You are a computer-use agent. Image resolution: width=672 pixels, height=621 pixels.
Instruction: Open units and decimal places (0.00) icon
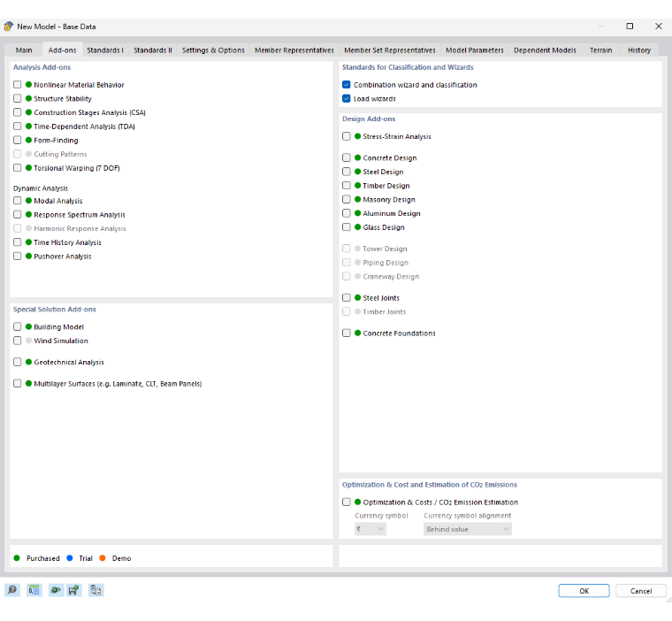[34, 590]
